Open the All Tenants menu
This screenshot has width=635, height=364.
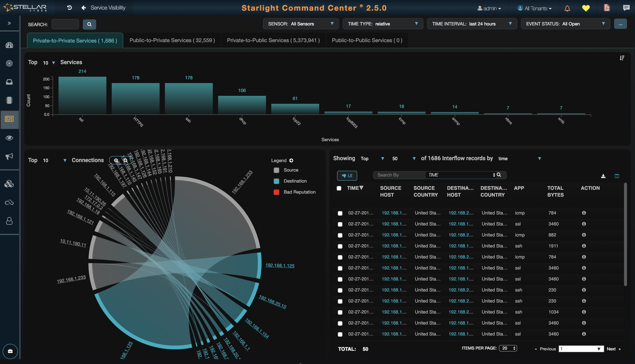coord(535,8)
